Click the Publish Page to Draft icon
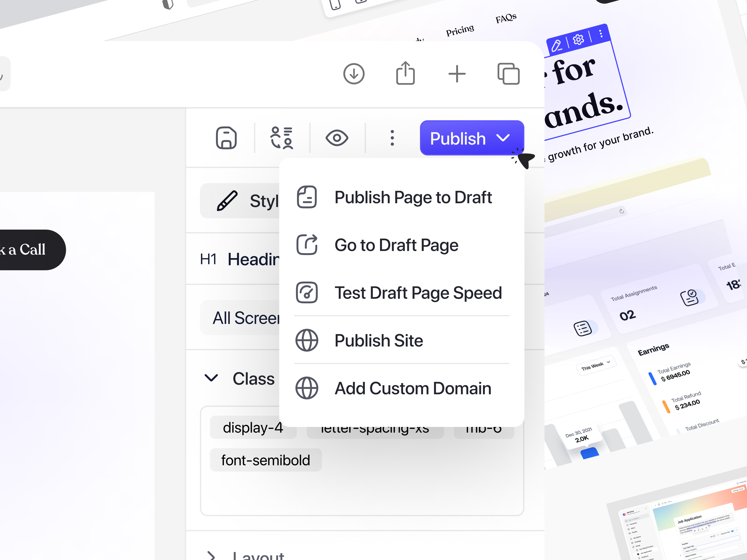Viewport: 747px width, 560px height. (307, 197)
